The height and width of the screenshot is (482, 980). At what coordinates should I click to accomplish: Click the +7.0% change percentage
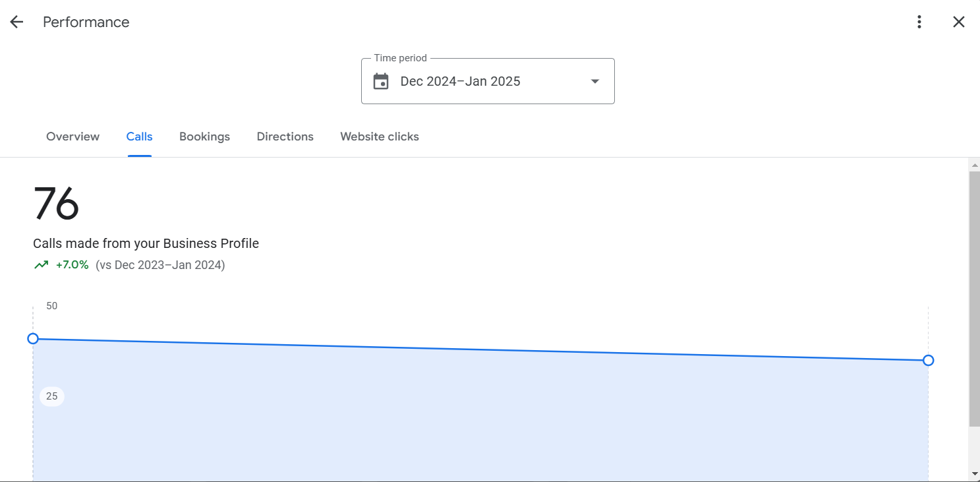pos(72,265)
